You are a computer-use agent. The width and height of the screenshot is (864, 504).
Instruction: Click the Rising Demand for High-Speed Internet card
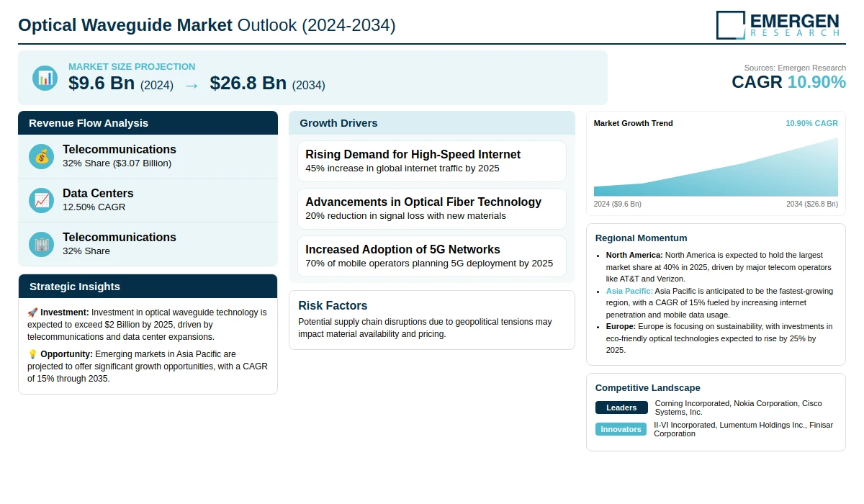431,161
